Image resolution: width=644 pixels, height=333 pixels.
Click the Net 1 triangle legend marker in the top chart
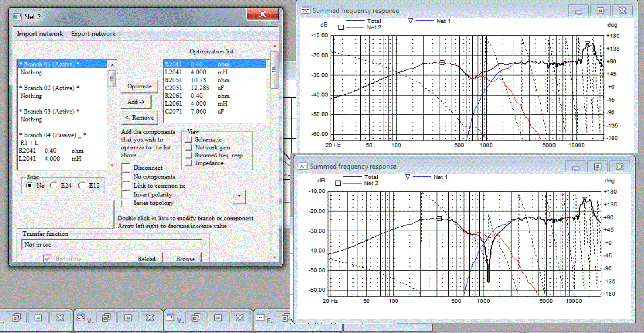pos(410,21)
